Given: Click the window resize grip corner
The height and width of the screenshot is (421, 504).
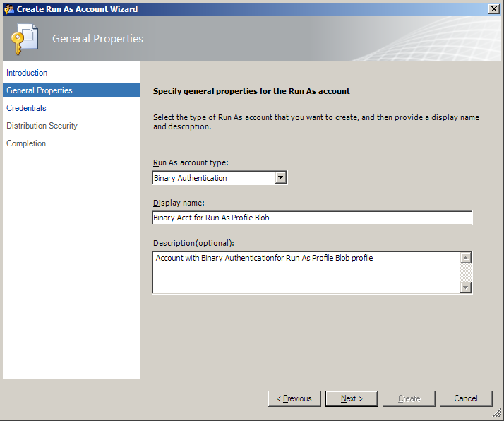Looking at the screenshot, I should (x=497, y=413).
